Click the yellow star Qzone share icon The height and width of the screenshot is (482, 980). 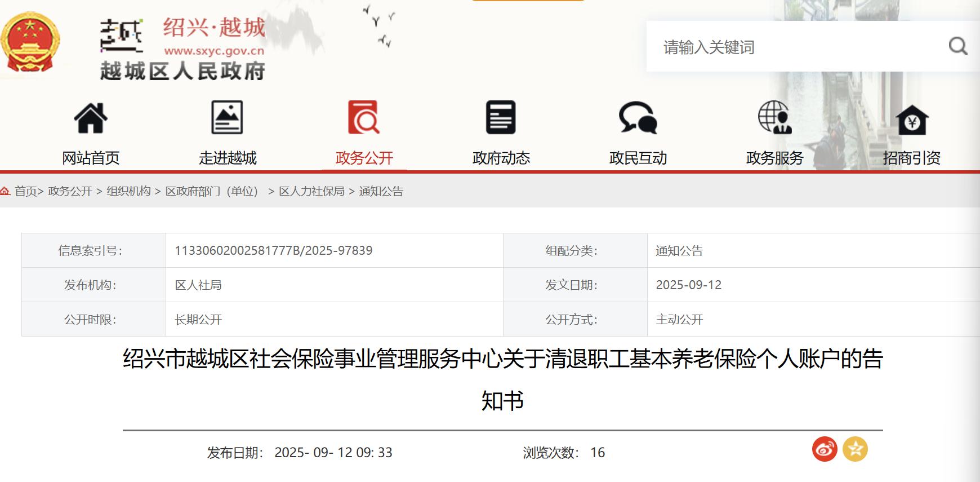point(855,449)
